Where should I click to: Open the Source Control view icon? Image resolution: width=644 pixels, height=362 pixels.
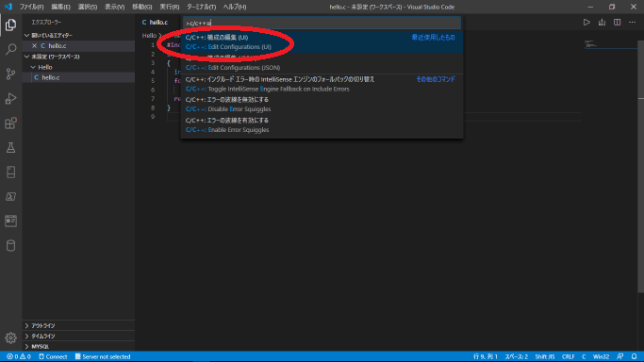coord(10,74)
